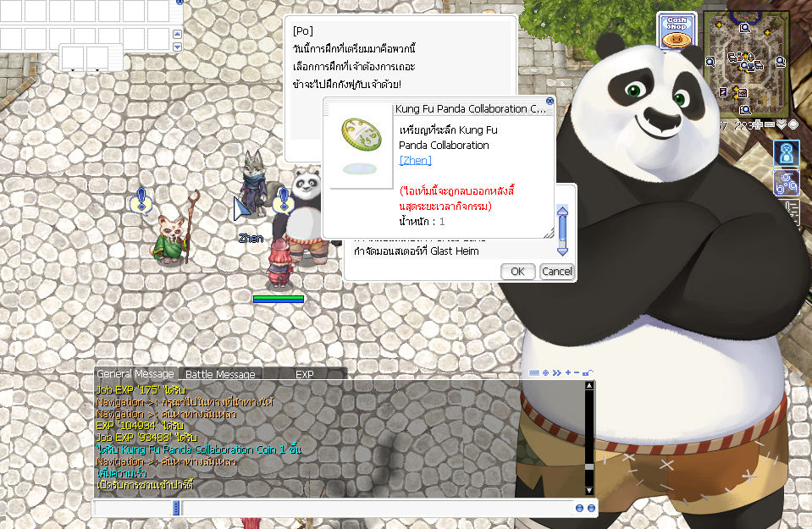Click the storage chest icon on minimap
Screen dimensions: 812x529
[742, 93]
